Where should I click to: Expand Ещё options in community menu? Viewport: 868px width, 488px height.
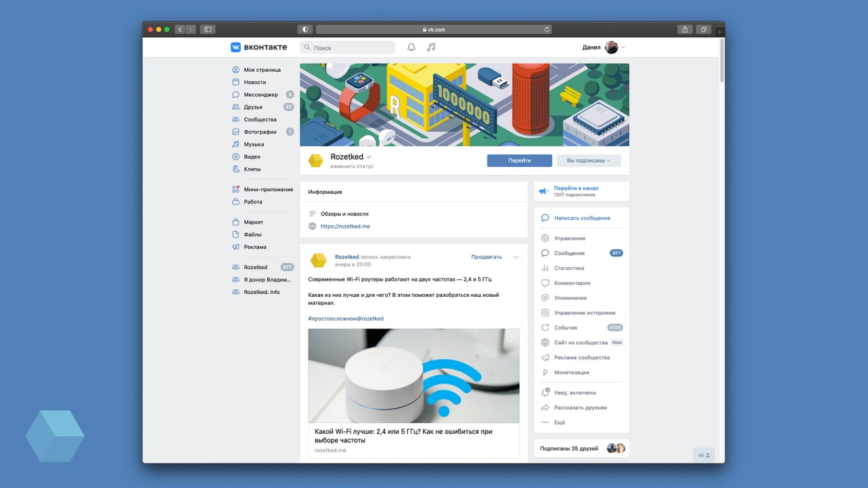pyautogui.click(x=559, y=423)
